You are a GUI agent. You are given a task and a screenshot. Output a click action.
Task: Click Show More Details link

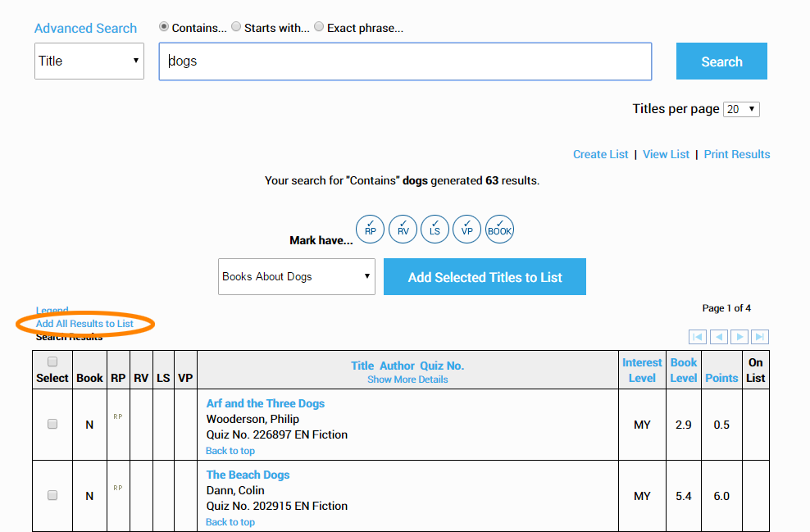[x=407, y=380]
